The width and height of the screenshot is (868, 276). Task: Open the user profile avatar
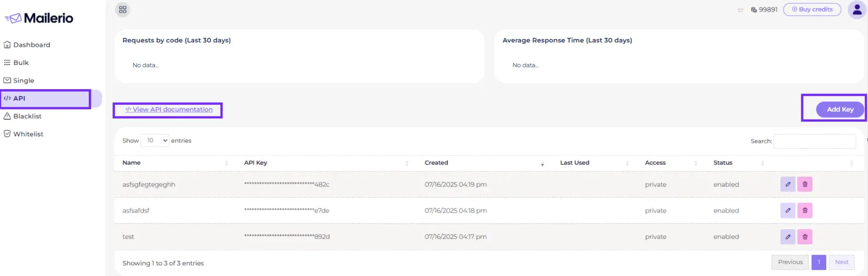click(x=856, y=10)
